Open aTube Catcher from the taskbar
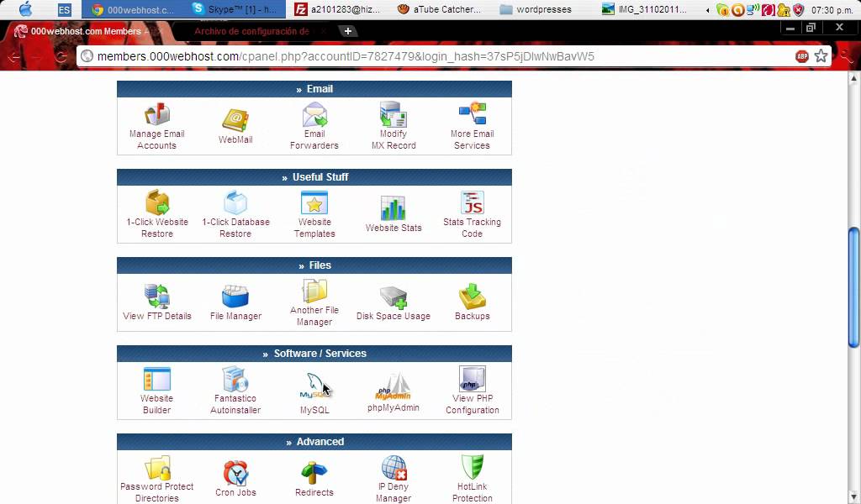The width and height of the screenshot is (861, 504). pyautogui.click(x=439, y=9)
